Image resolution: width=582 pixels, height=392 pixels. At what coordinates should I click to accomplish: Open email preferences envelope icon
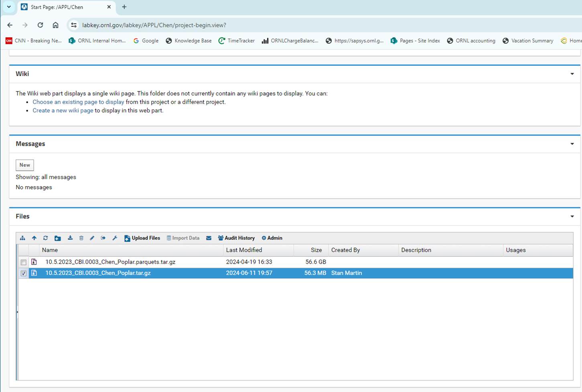coord(209,238)
